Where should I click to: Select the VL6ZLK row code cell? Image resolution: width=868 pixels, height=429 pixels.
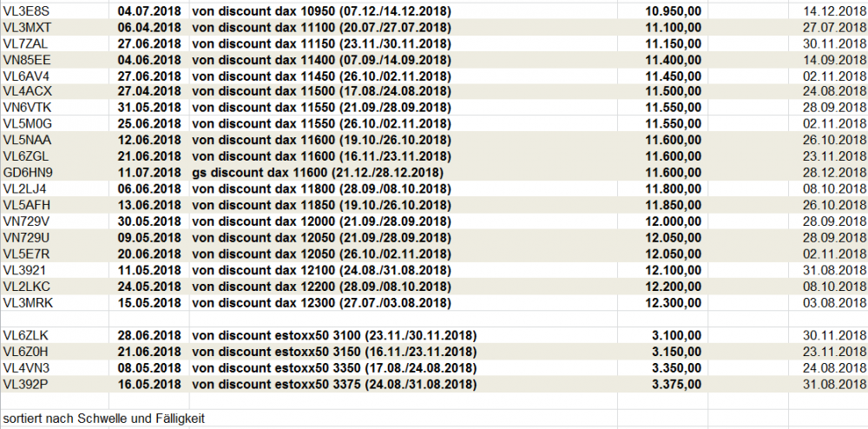[x=26, y=337]
